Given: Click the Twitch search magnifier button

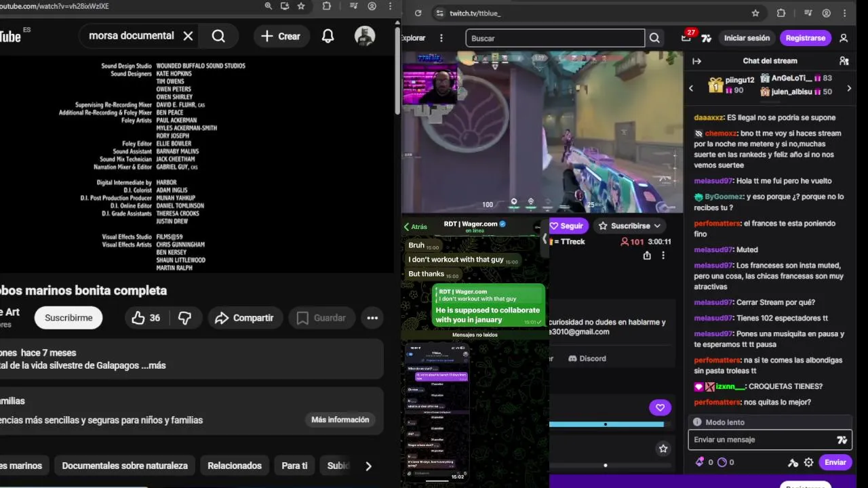Looking at the screenshot, I should (654, 38).
